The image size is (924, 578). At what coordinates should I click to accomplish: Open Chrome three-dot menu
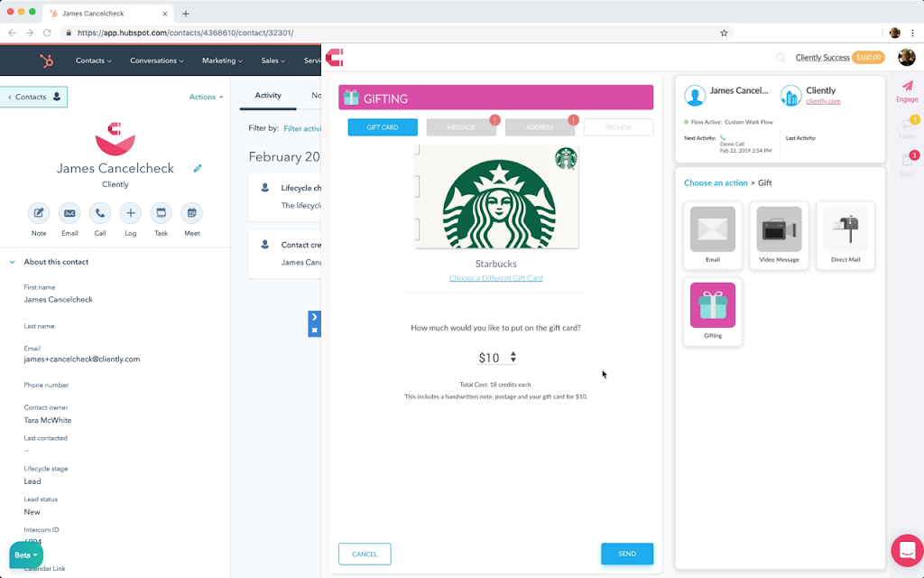pyautogui.click(x=912, y=33)
